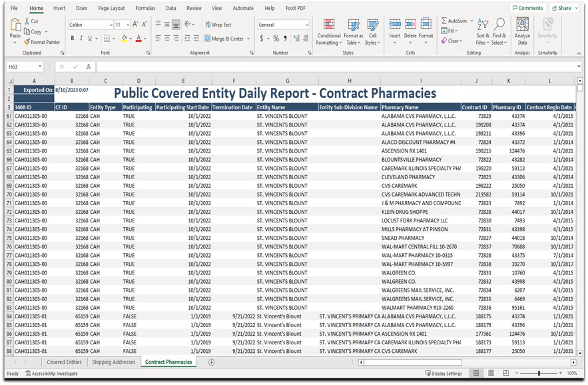Click Merge & Center button

click(x=224, y=39)
